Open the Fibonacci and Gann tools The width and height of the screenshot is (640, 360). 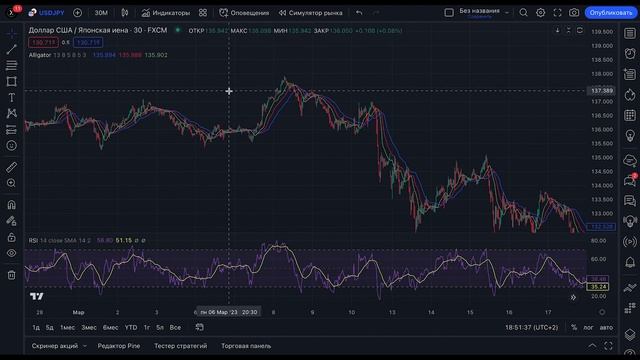tap(11, 65)
